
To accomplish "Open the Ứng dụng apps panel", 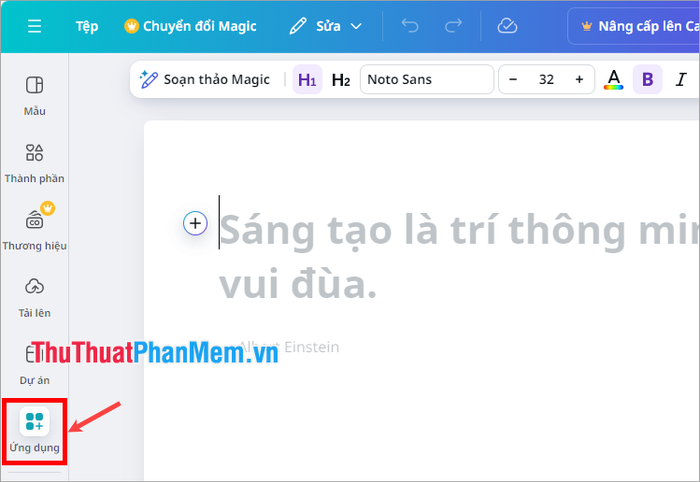I will (34, 431).
